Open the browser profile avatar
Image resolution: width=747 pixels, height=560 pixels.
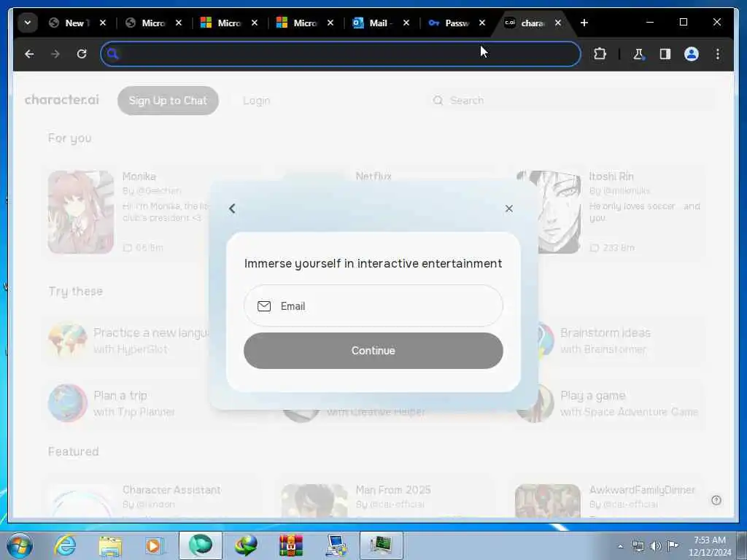click(692, 54)
